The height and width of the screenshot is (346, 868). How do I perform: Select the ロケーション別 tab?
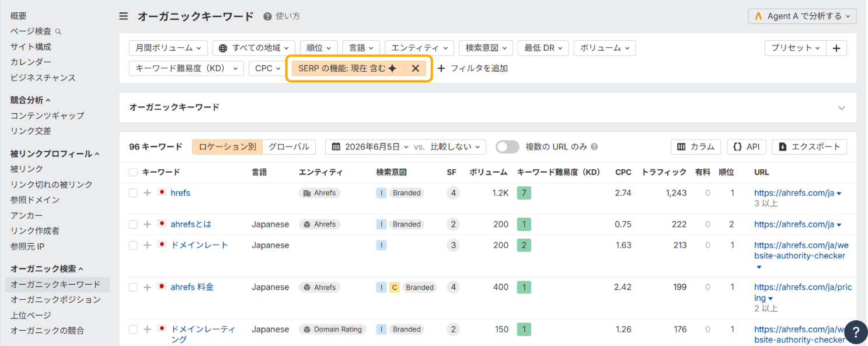pyautogui.click(x=227, y=146)
